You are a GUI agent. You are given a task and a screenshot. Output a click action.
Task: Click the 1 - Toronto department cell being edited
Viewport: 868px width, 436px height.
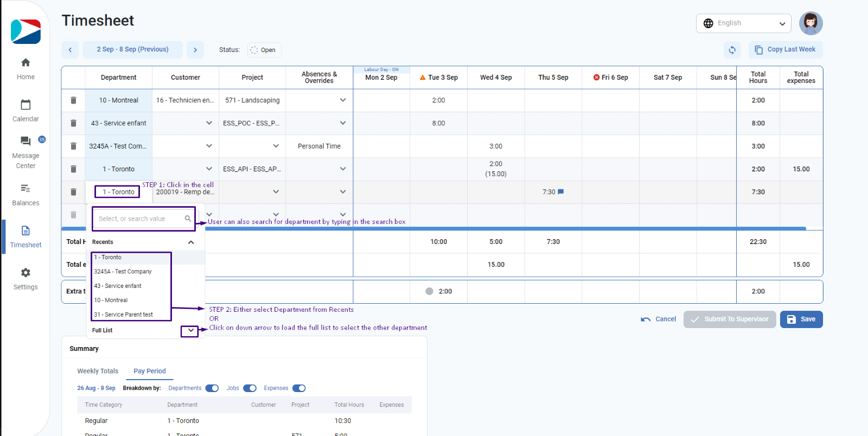(x=118, y=192)
